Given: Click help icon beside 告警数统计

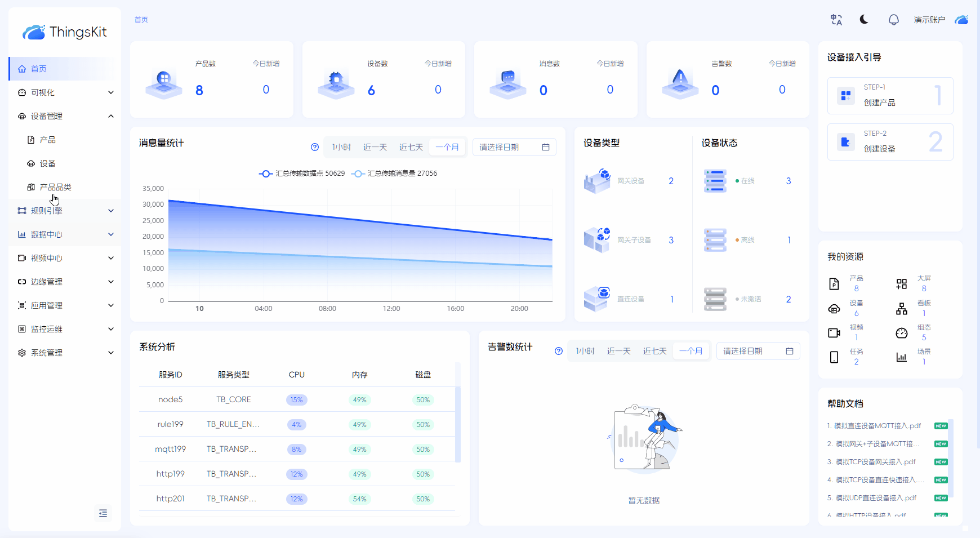Looking at the screenshot, I should [559, 351].
